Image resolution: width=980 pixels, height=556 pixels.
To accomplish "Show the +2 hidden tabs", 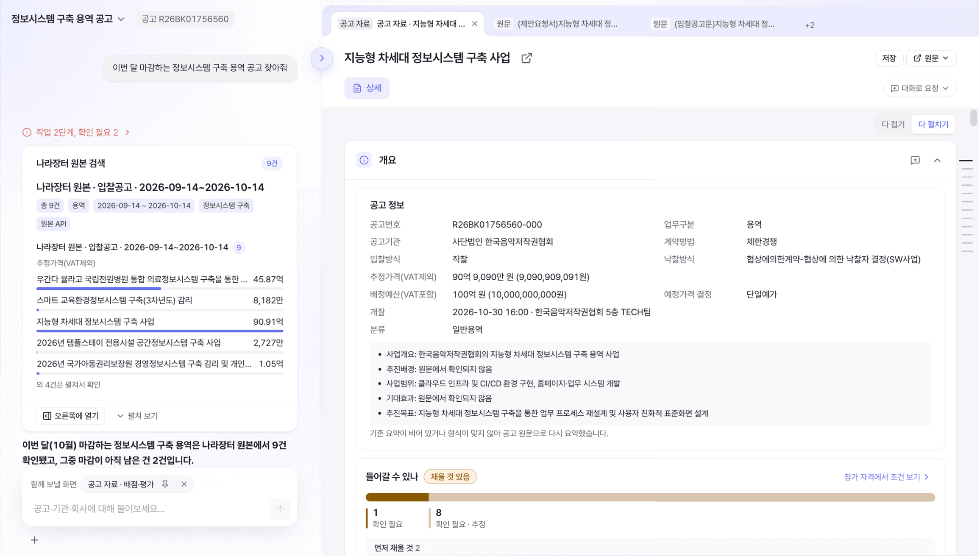I will (810, 25).
